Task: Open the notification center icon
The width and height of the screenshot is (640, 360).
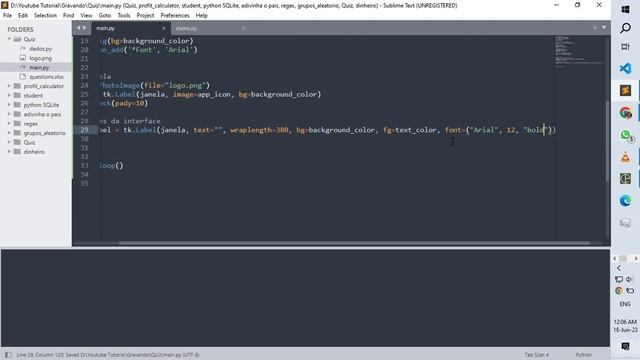Action: pos(625,346)
